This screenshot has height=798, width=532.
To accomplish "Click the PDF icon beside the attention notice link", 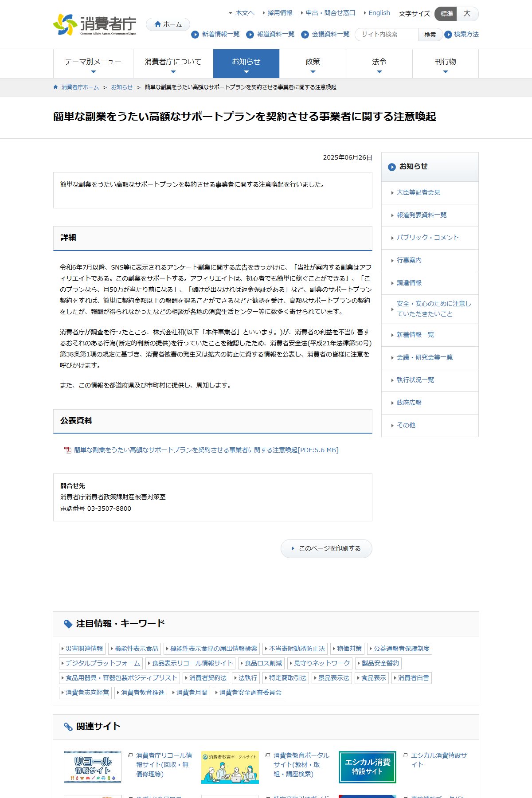I will 67,450.
